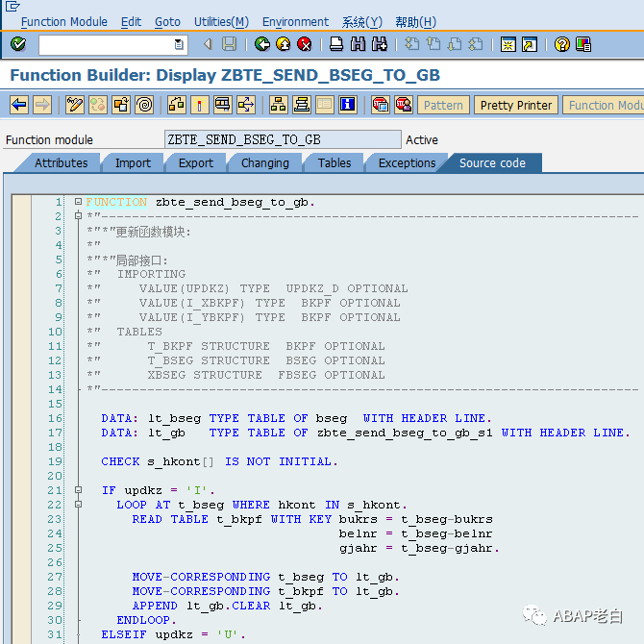
Task: Switch to the Exceptions tab
Action: tap(407, 163)
